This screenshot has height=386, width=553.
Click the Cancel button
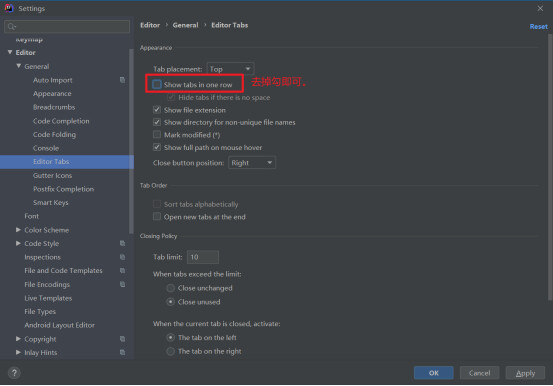[x=479, y=373]
